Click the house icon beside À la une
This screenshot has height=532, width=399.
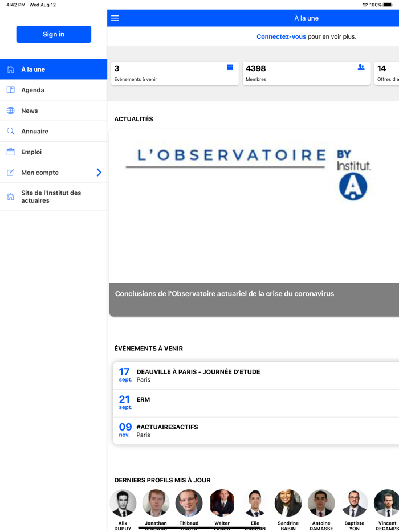(11, 69)
